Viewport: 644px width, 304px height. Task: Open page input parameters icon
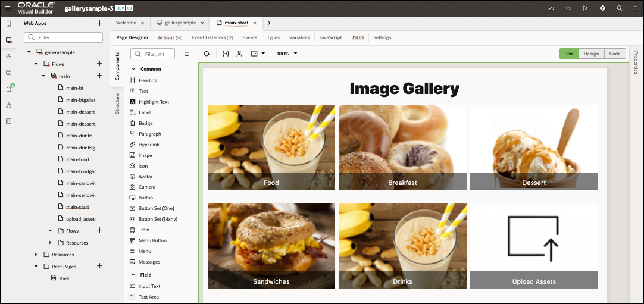pyautogui.click(x=226, y=54)
